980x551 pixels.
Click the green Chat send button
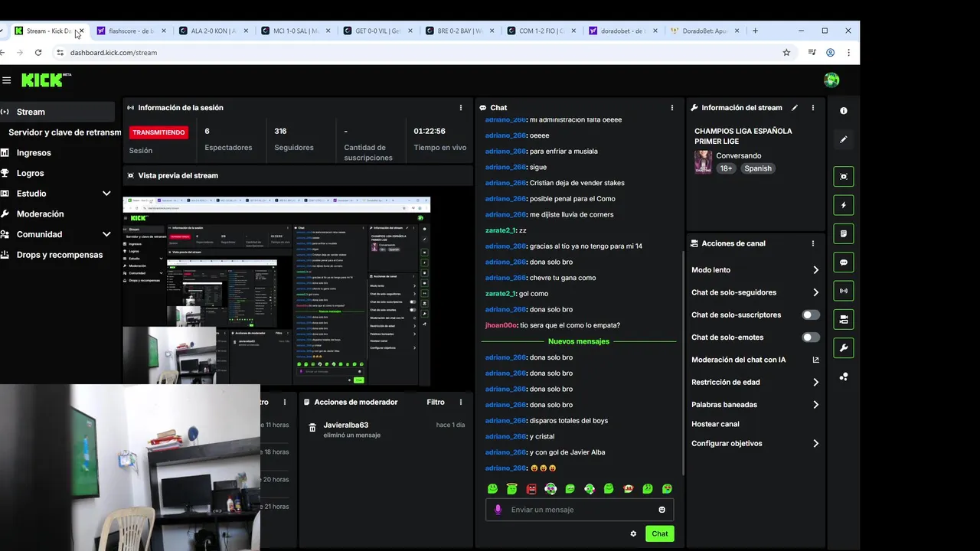tap(660, 534)
